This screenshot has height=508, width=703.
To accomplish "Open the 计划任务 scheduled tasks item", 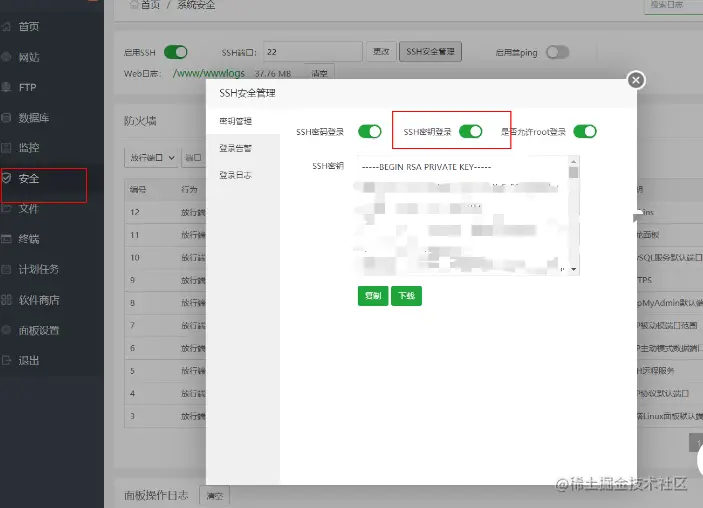I will point(39,269).
